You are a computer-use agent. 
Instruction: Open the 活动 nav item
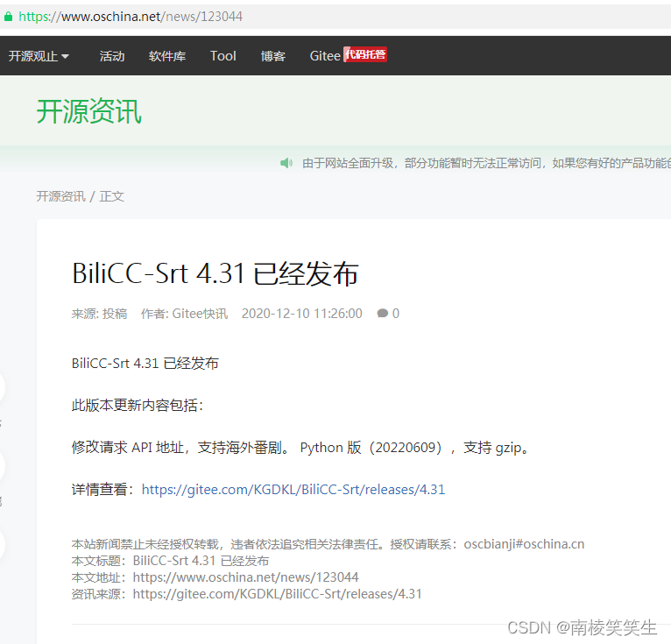(x=112, y=56)
